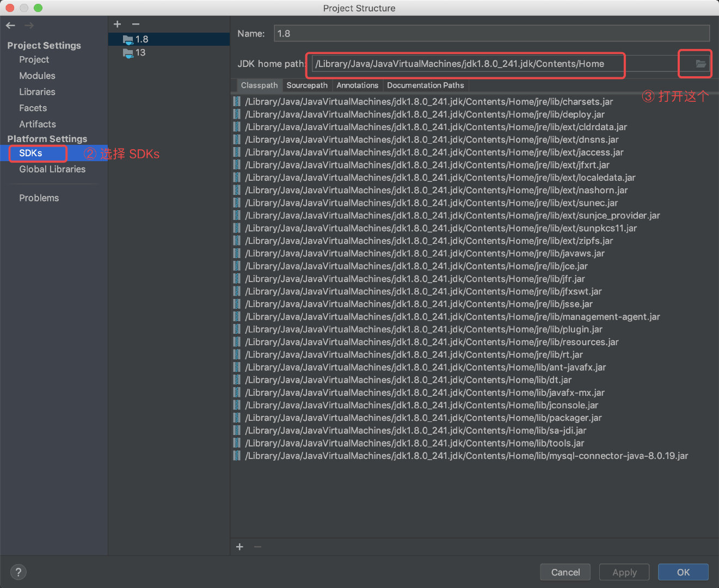Switch to the Classpath tab
This screenshot has width=719, height=588.
259,85
